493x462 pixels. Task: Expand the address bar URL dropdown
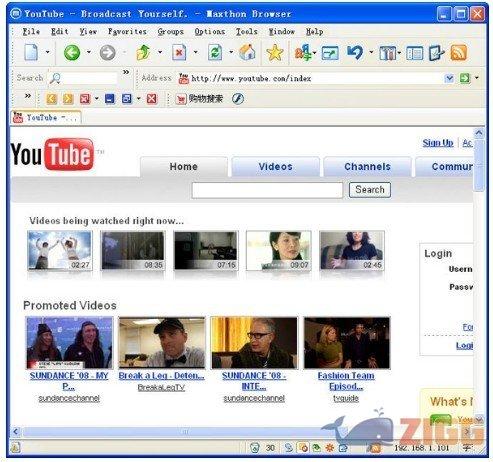coord(449,78)
